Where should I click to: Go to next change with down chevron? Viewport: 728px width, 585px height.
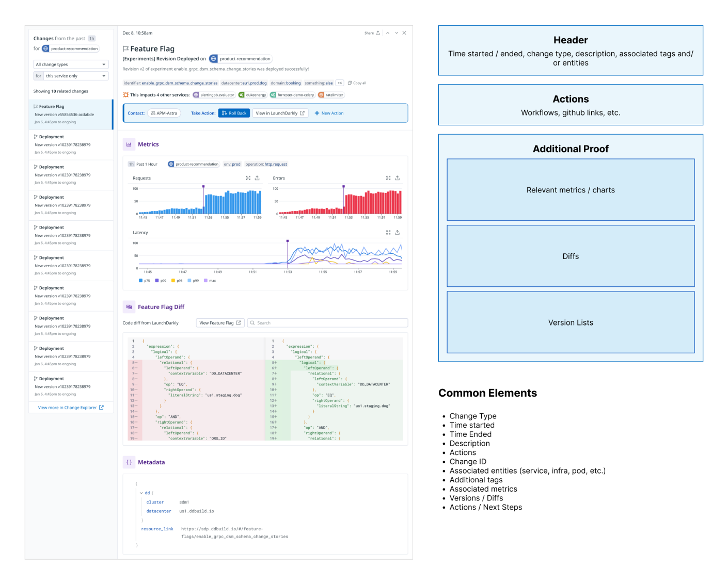pyautogui.click(x=397, y=32)
